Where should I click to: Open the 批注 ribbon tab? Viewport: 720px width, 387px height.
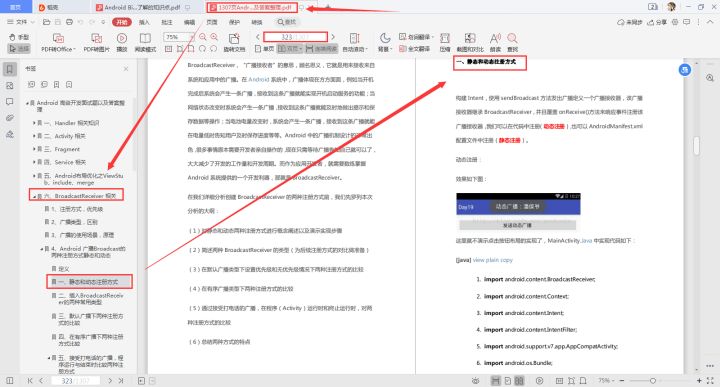click(167, 22)
